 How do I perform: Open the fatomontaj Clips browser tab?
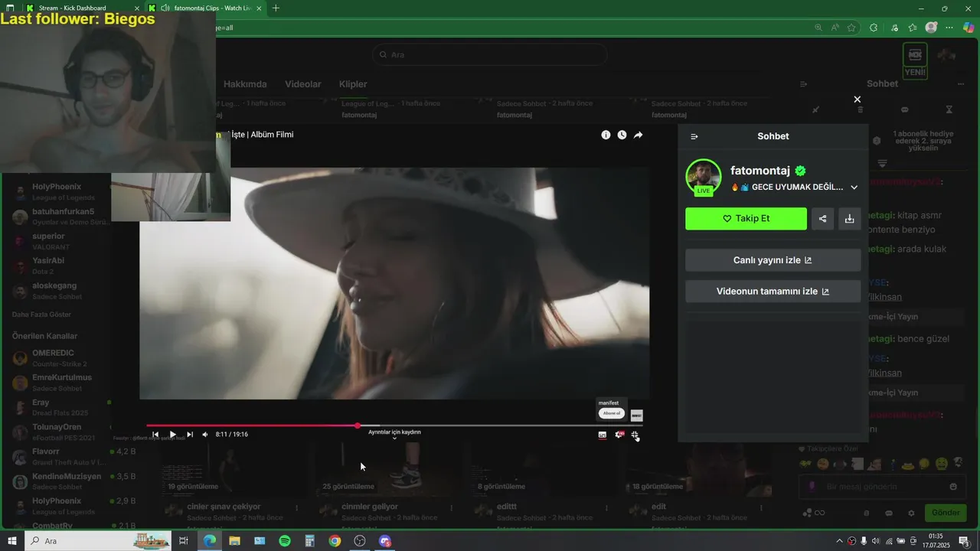click(x=205, y=8)
